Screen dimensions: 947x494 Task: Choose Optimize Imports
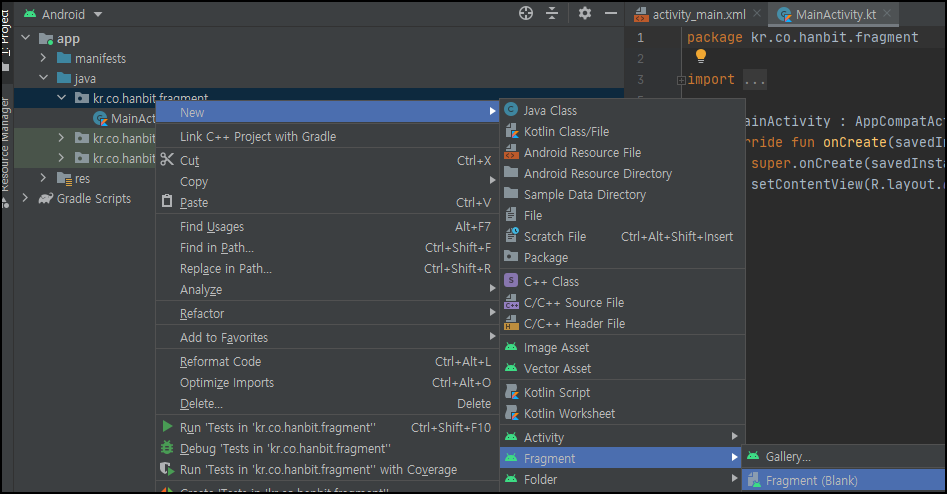coord(327,382)
